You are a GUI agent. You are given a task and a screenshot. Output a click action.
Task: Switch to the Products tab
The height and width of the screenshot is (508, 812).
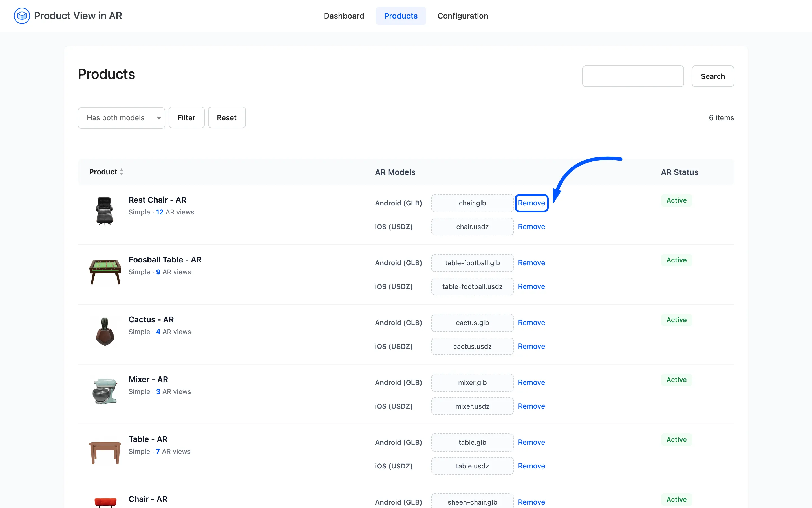tap(401, 16)
